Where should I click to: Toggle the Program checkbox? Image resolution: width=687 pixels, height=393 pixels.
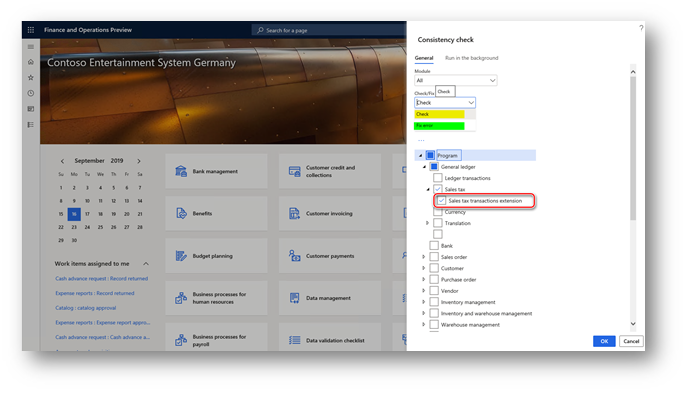click(430, 155)
